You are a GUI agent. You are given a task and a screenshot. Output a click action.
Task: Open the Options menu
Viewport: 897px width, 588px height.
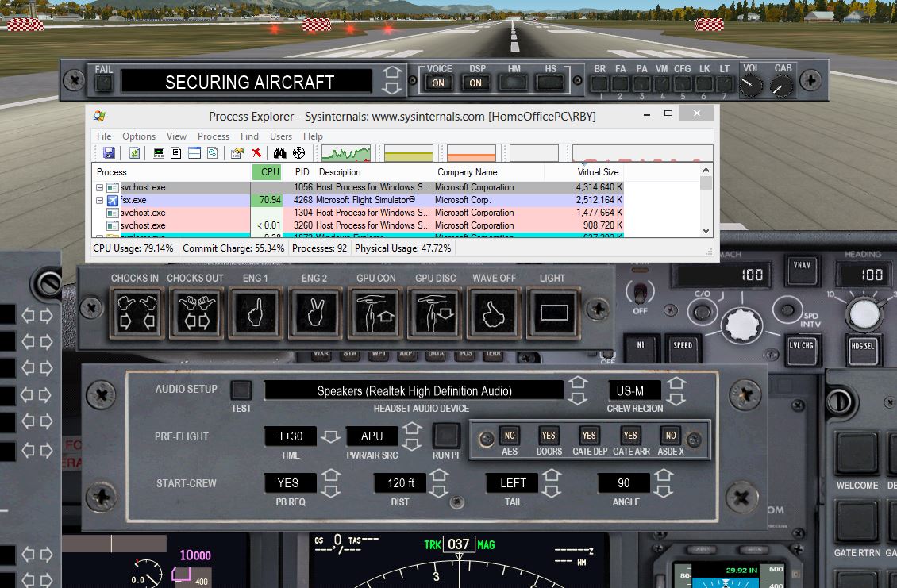click(x=139, y=136)
